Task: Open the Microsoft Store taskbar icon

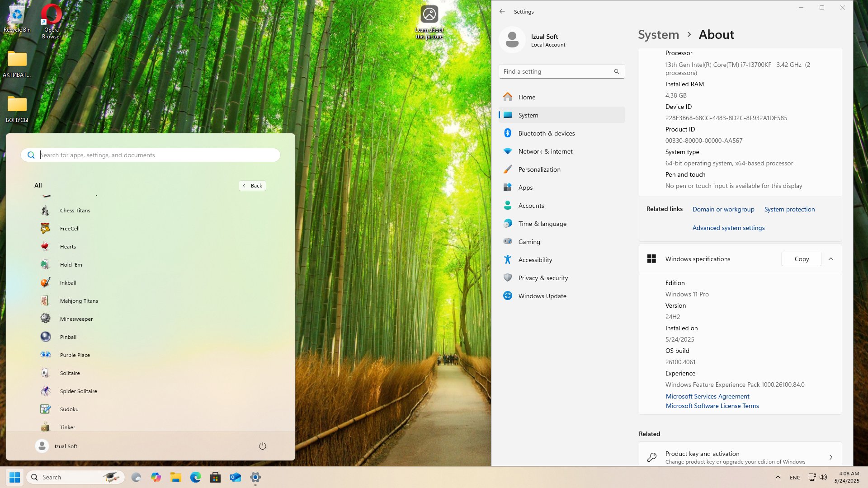Action: [x=216, y=477]
